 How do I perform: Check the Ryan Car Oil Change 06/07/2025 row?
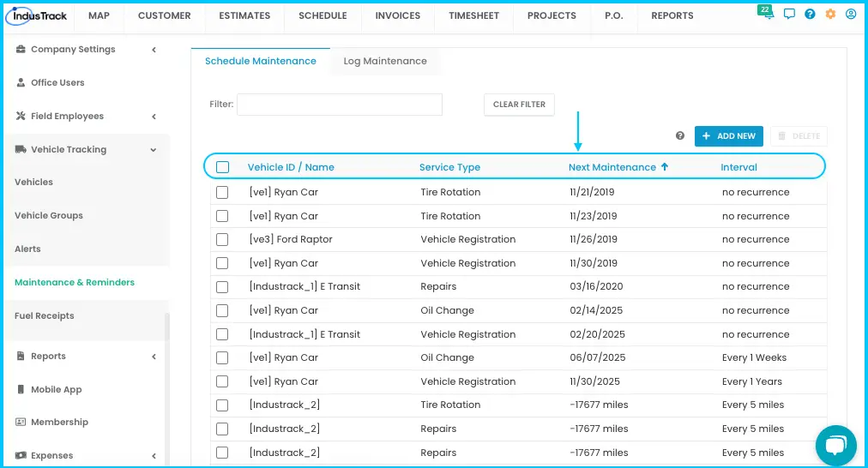(x=222, y=357)
